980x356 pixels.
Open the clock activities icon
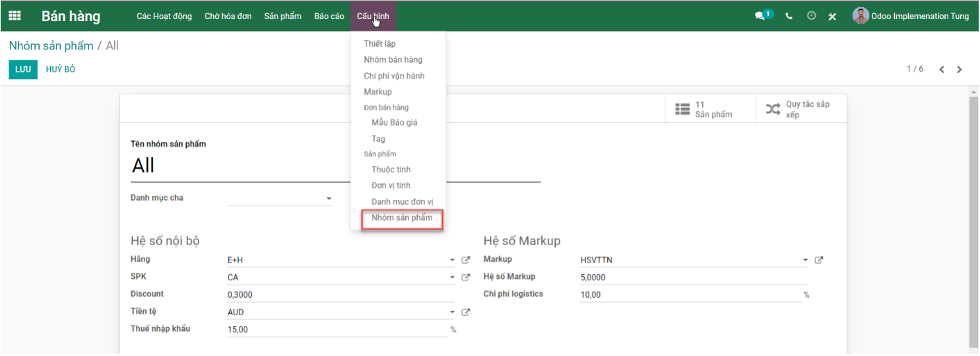pos(811,16)
